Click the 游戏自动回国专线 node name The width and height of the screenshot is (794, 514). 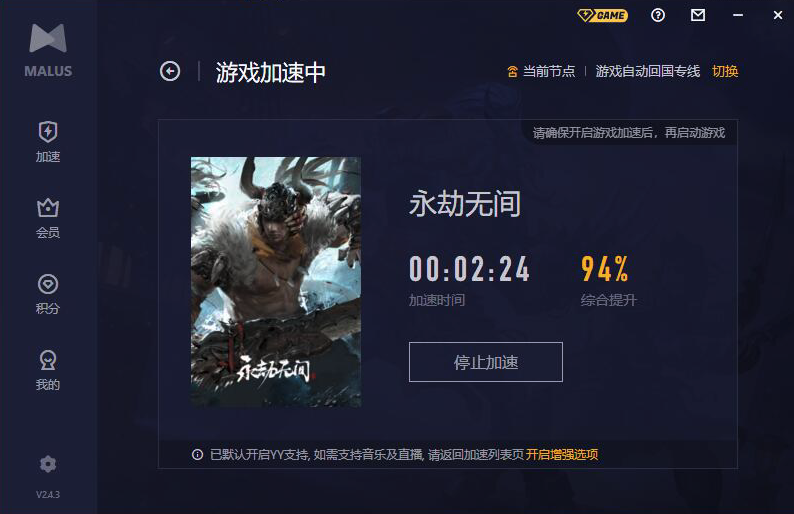648,71
